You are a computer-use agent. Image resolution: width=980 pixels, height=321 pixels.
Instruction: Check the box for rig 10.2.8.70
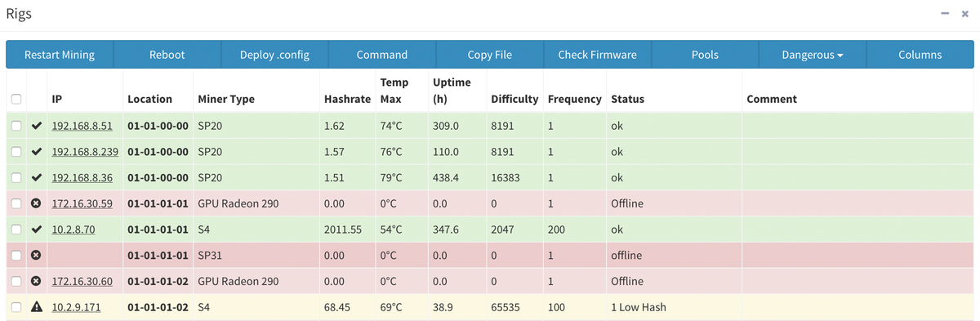coord(16,230)
